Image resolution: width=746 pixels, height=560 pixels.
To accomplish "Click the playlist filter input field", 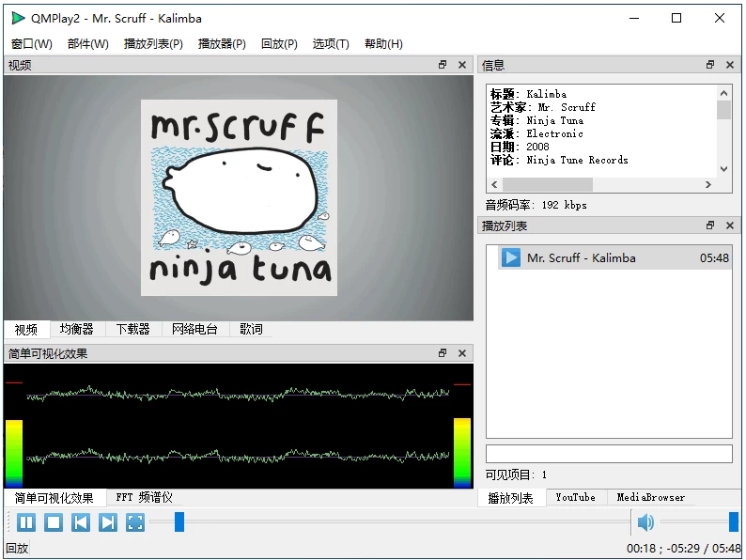I will coord(609,454).
